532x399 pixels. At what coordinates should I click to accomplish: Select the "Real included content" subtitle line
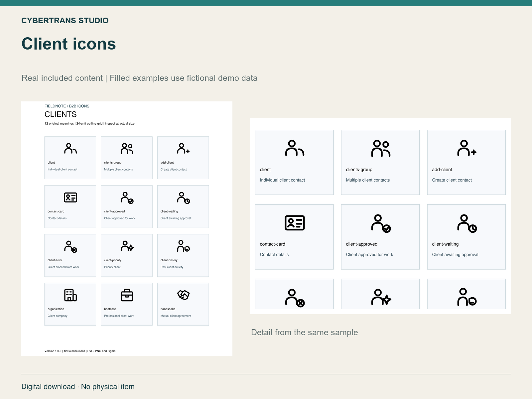point(140,78)
